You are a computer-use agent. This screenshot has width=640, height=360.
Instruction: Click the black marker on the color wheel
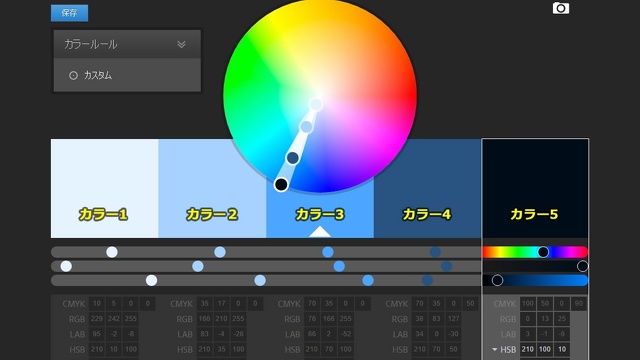281,184
